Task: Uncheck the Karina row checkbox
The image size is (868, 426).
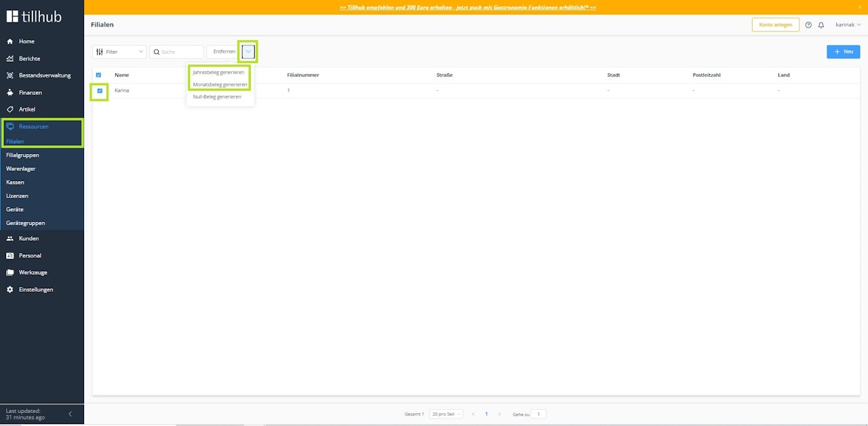Action: tap(100, 90)
